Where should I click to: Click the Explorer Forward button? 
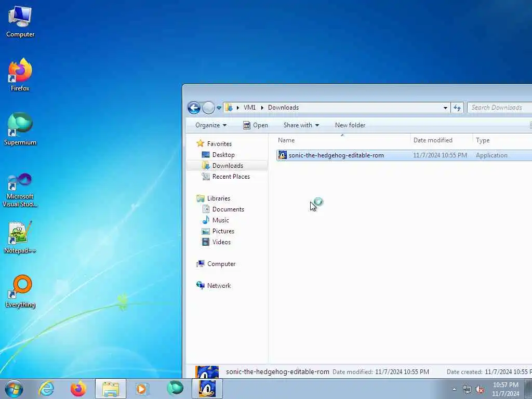pyautogui.click(x=208, y=108)
